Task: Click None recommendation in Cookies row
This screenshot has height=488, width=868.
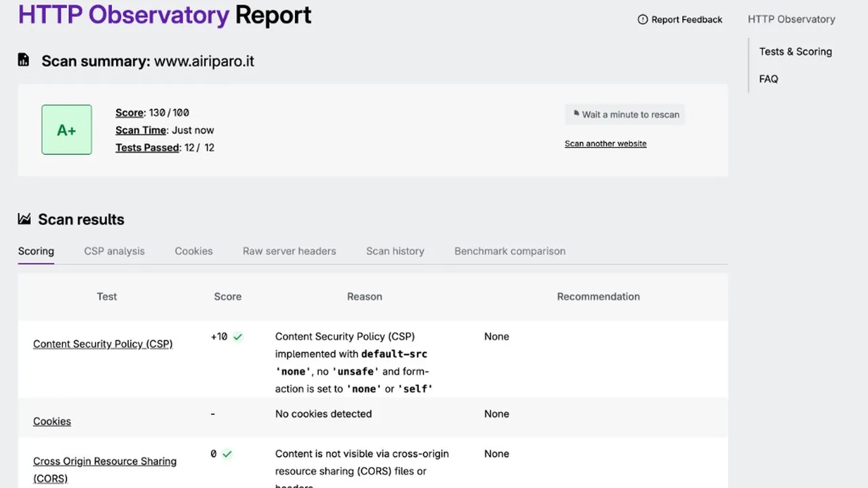Action: (496, 413)
